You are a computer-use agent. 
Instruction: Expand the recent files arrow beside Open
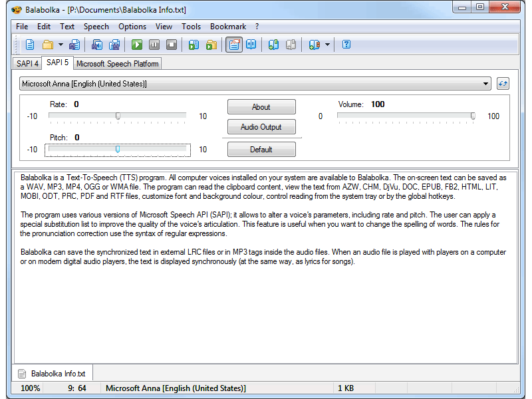click(61, 45)
